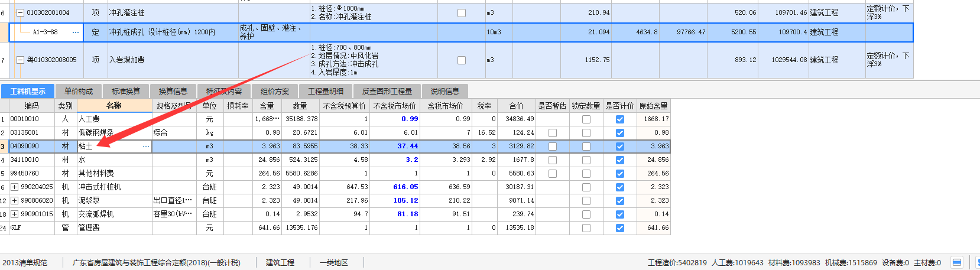Viewport: 980px width, 270px height.
Task: Uncheck 是否计价 for 管理费 row
Action: (620, 228)
